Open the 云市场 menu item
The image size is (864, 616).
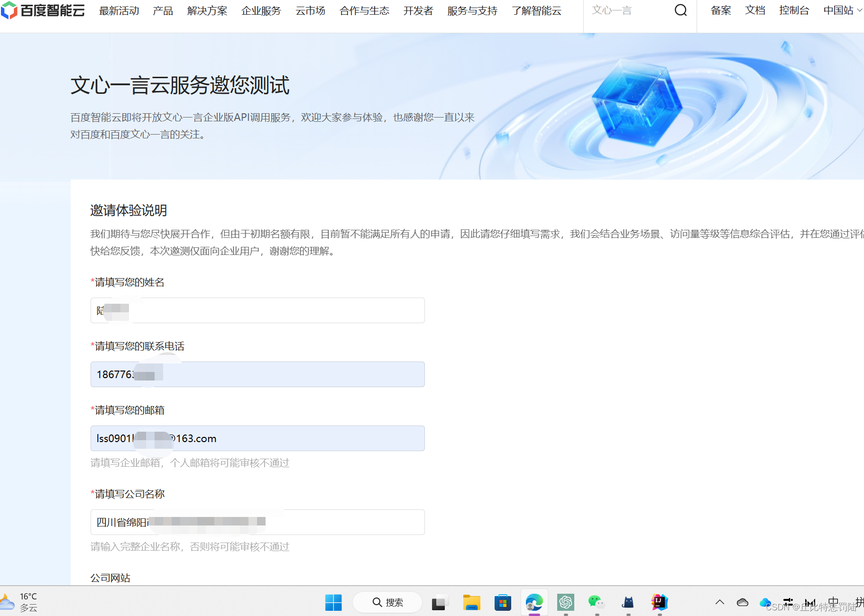[310, 10]
